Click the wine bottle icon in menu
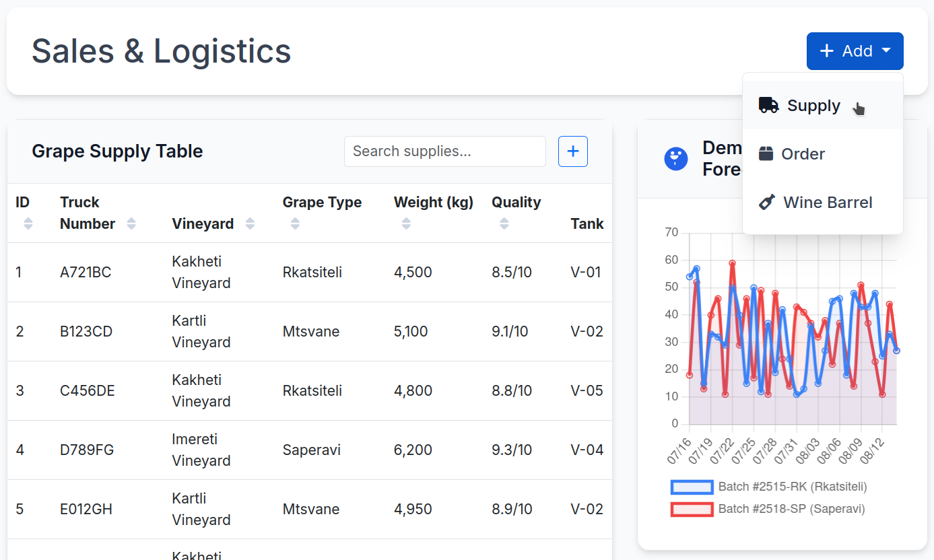Viewport: 934px width, 560px height. coord(766,203)
